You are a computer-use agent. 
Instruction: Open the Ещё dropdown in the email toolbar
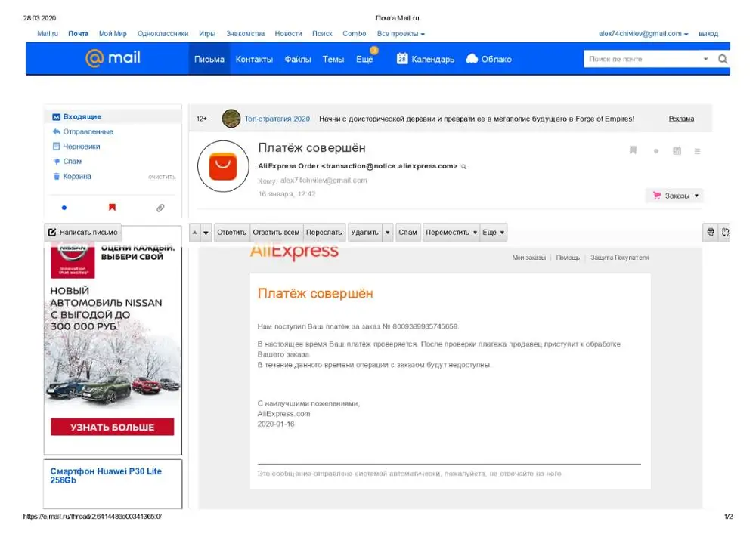(493, 232)
